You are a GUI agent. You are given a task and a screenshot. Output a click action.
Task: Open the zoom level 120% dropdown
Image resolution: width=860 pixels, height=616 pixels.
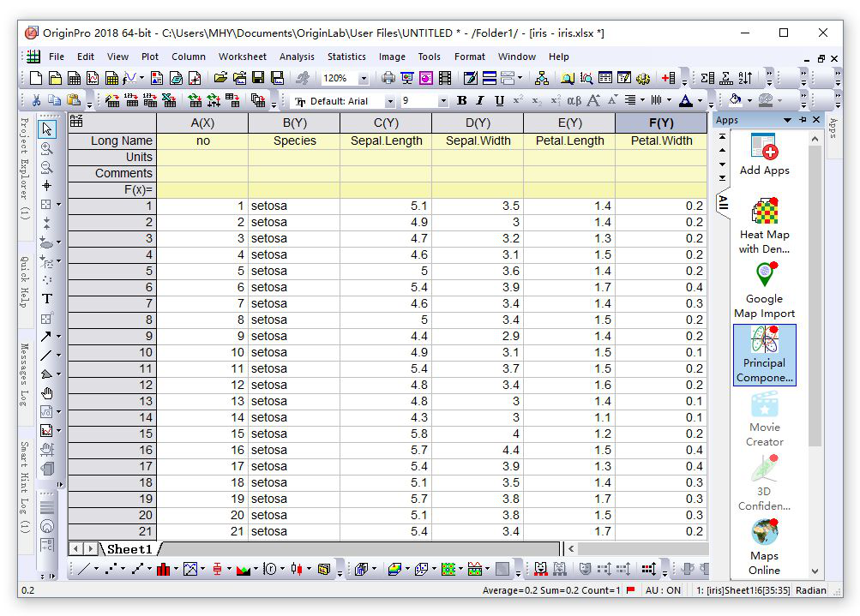tap(363, 78)
